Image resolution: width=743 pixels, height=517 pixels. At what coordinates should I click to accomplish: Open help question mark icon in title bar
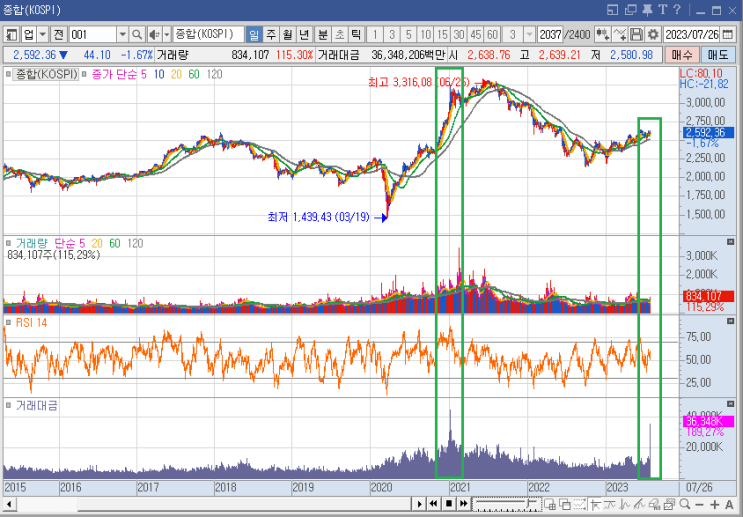(x=677, y=9)
